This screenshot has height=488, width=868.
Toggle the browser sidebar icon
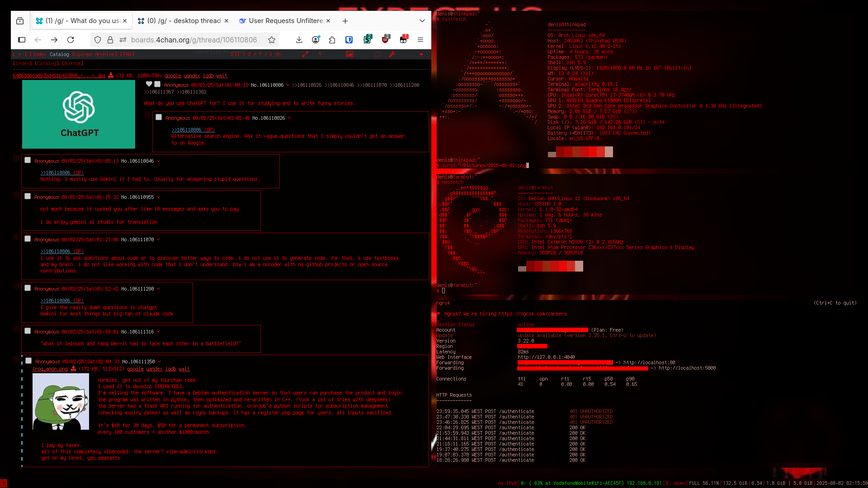(22, 40)
